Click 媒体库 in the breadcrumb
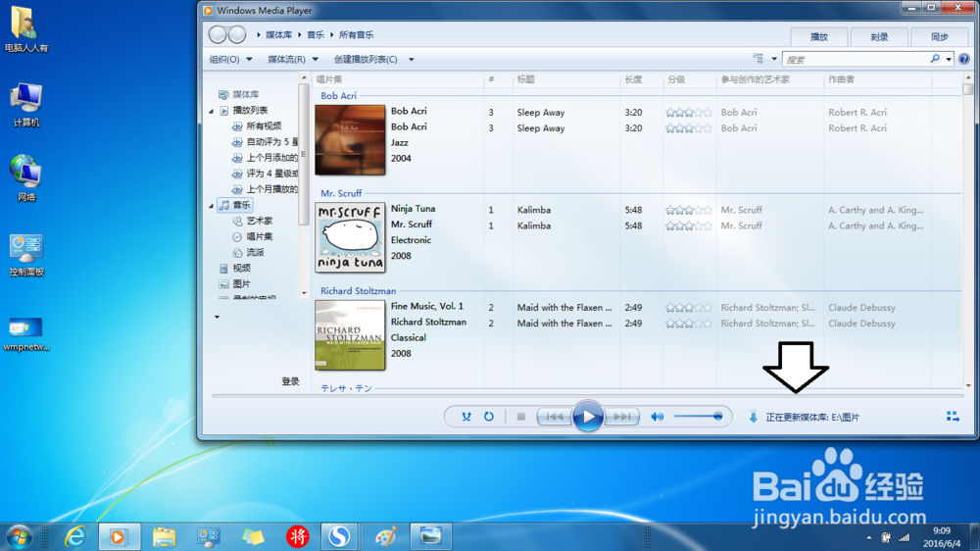Screen dimensions: 980x551 (278, 35)
